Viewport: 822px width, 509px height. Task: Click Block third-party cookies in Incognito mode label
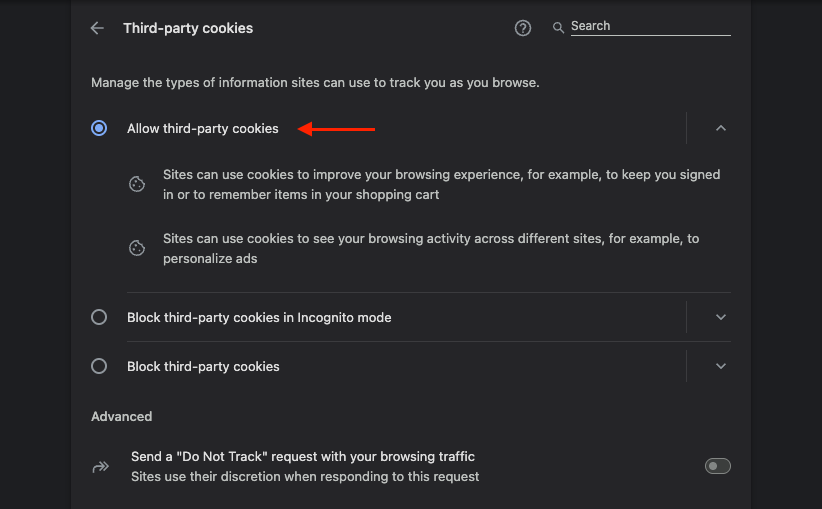click(x=259, y=318)
